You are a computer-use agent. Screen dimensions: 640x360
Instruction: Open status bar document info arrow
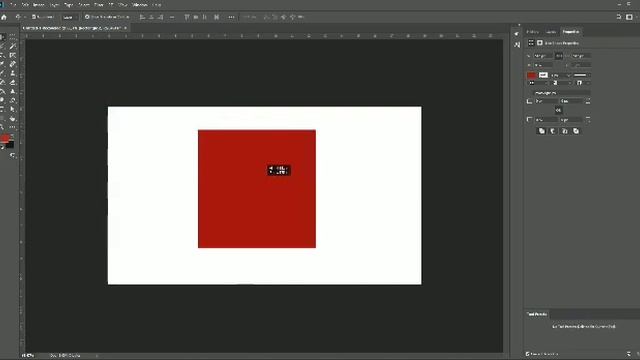coord(97,356)
